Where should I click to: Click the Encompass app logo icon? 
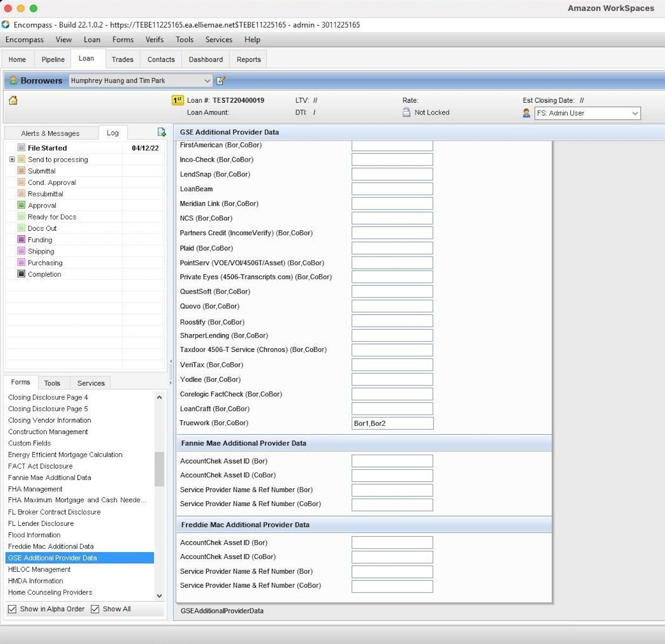(x=6, y=25)
